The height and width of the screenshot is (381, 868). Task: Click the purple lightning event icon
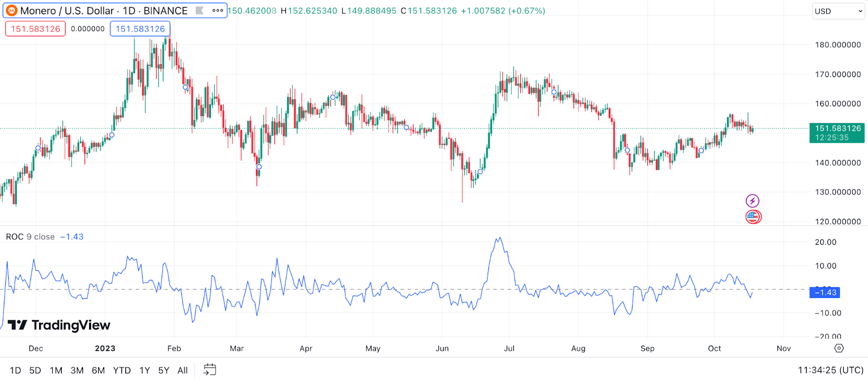click(x=752, y=201)
